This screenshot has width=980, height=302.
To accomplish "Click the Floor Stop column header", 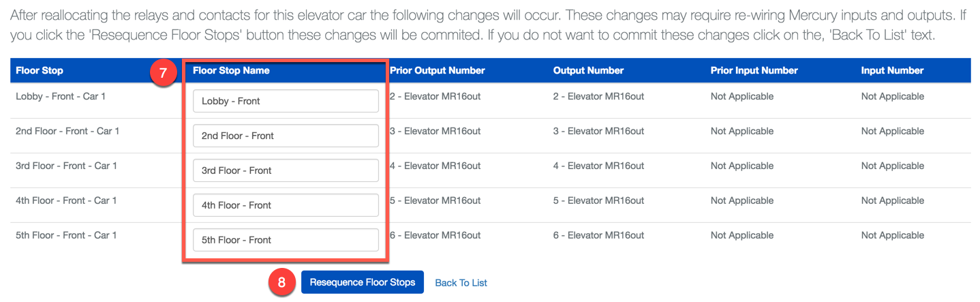I will click(x=40, y=71).
